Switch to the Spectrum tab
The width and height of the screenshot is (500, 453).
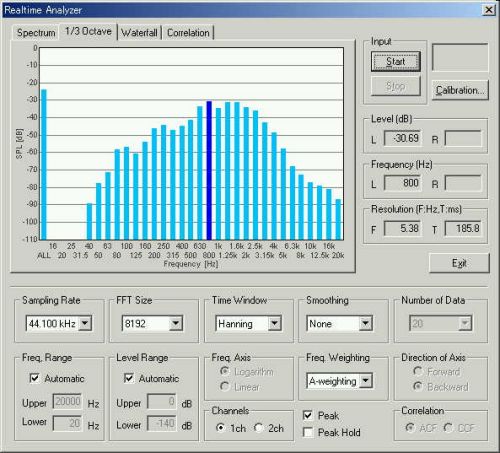tap(36, 33)
